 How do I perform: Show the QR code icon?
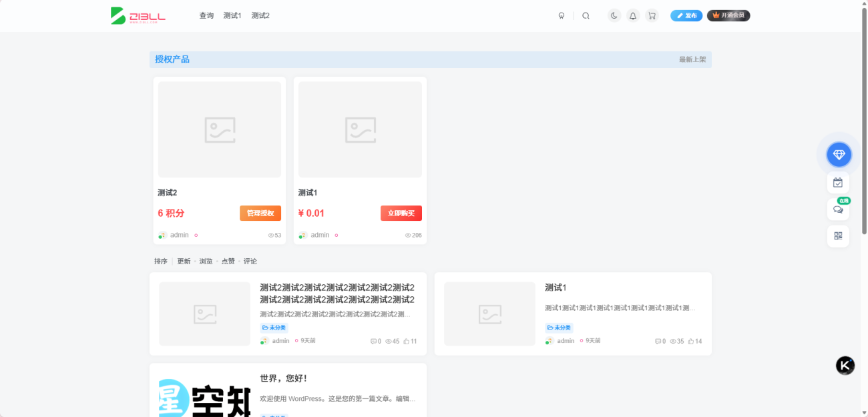[x=838, y=236]
